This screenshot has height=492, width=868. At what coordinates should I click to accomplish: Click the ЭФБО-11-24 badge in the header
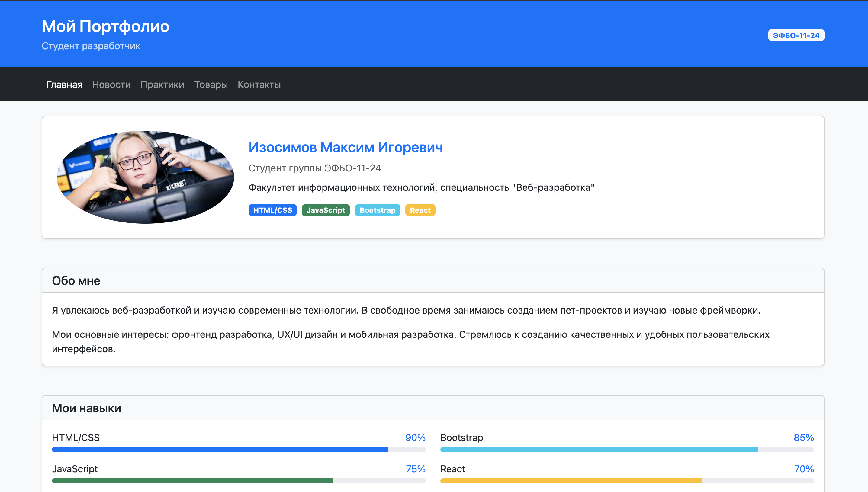coord(797,35)
